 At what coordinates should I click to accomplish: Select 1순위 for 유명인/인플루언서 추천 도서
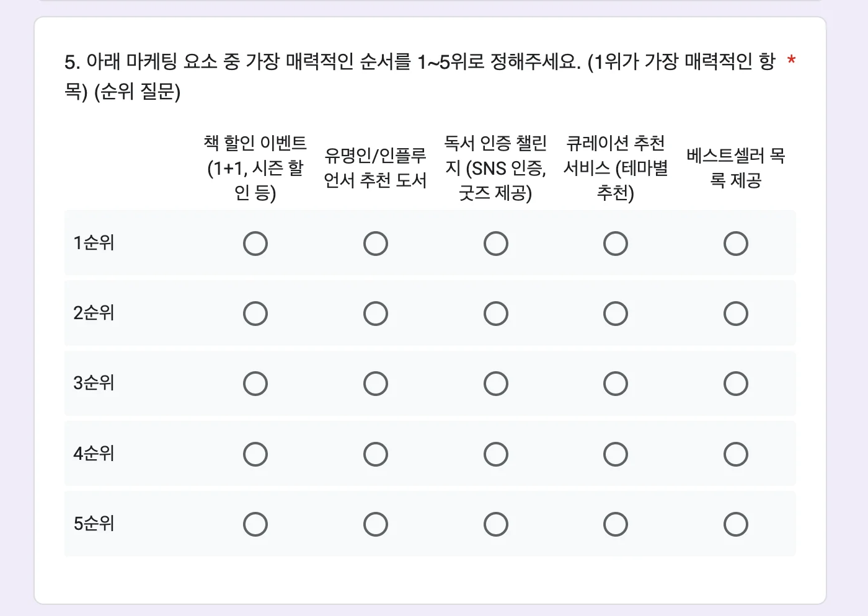click(x=375, y=243)
